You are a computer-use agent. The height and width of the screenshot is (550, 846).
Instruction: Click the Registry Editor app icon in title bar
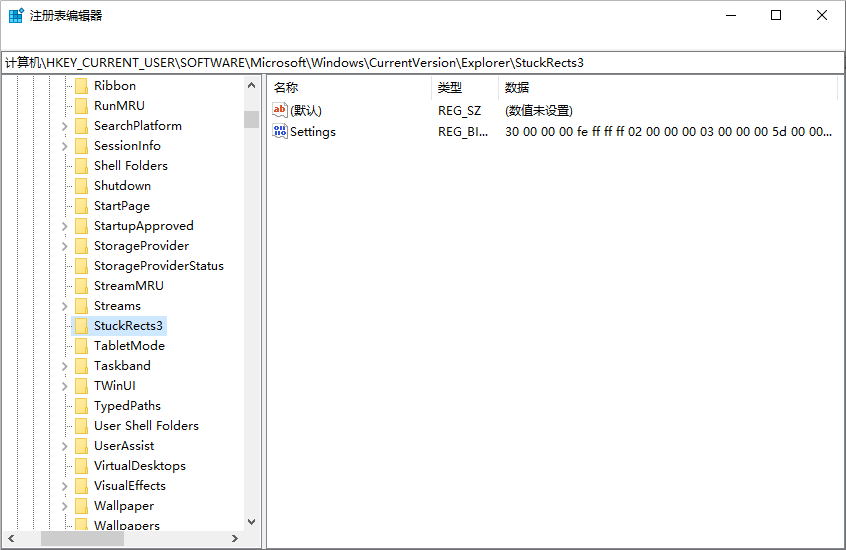pos(16,15)
